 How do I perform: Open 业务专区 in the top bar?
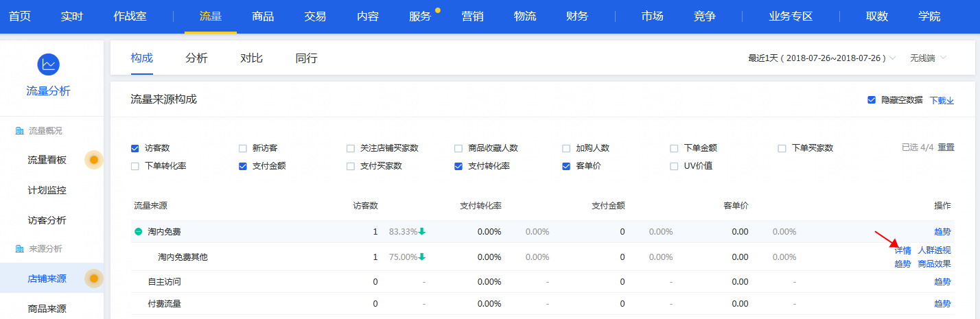pos(791,16)
